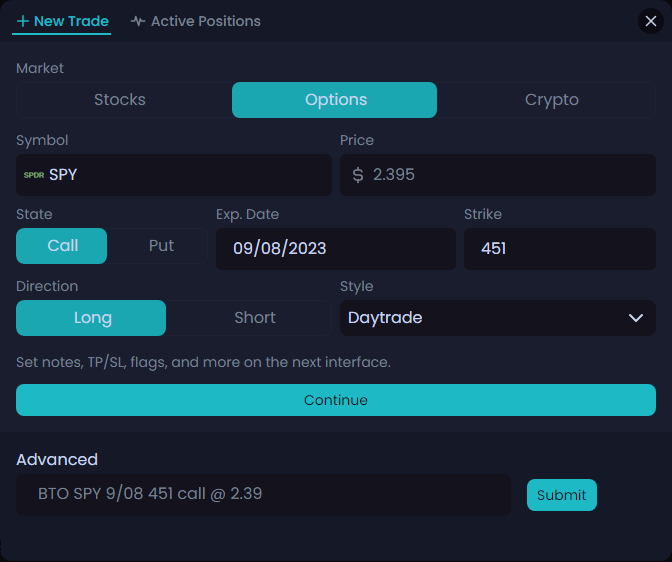Click the Exp. Date field 09/08/2023
Screen dimensions: 672x562
[x=335, y=249]
